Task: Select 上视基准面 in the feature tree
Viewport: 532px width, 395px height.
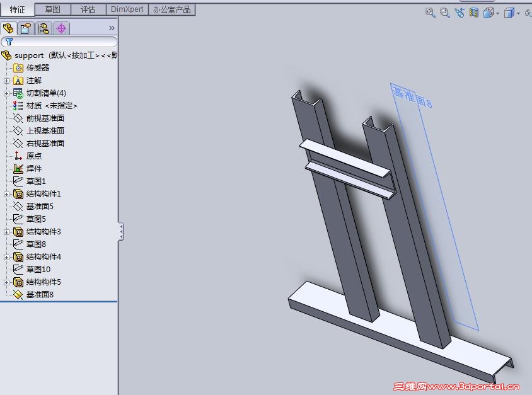Action: click(x=45, y=131)
